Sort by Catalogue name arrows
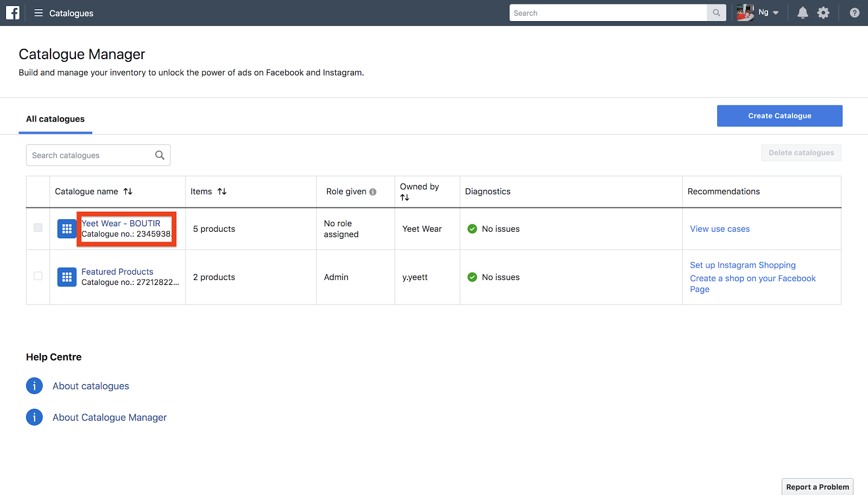The width and height of the screenshot is (868, 495). 128,192
